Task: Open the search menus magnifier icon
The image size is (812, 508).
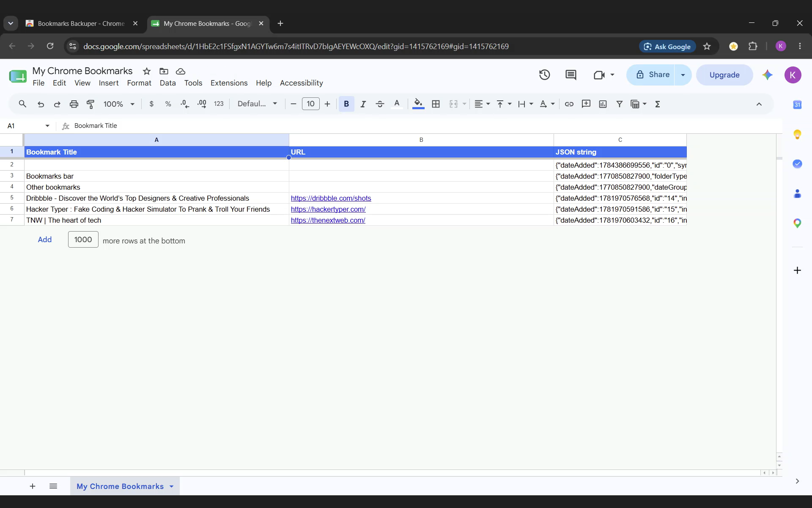Action: coord(22,104)
